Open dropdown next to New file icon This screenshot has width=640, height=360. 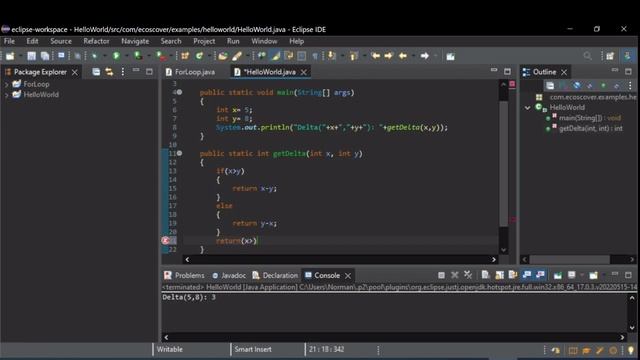20,56
